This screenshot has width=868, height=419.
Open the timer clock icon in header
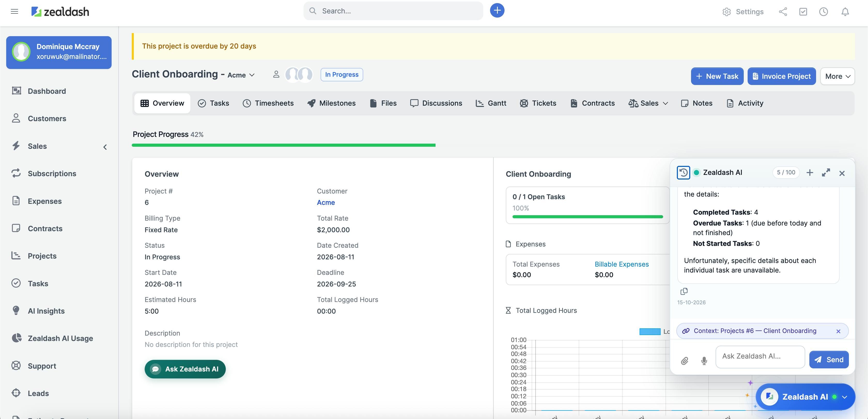pos(823,12)
